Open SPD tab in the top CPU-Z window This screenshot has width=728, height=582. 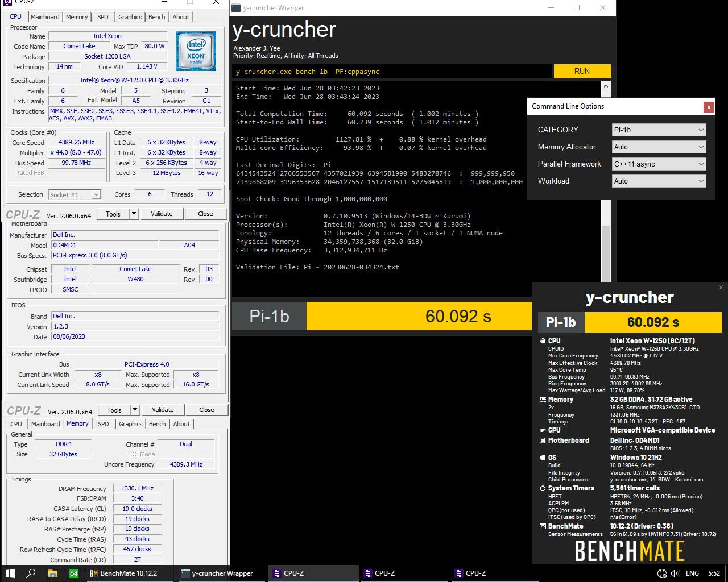[x=103, y=17]
